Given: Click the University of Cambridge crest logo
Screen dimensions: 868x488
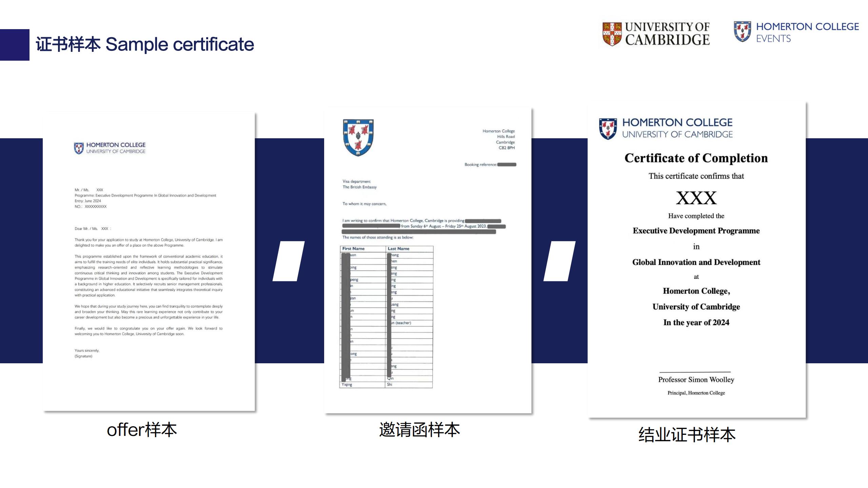Looking at the screenshot, I should click(x=612, y=34).
